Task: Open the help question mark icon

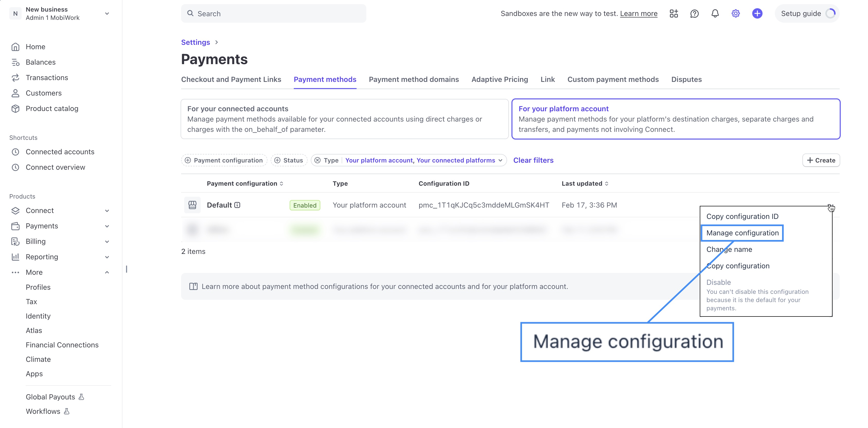Action: coord(694,13)
